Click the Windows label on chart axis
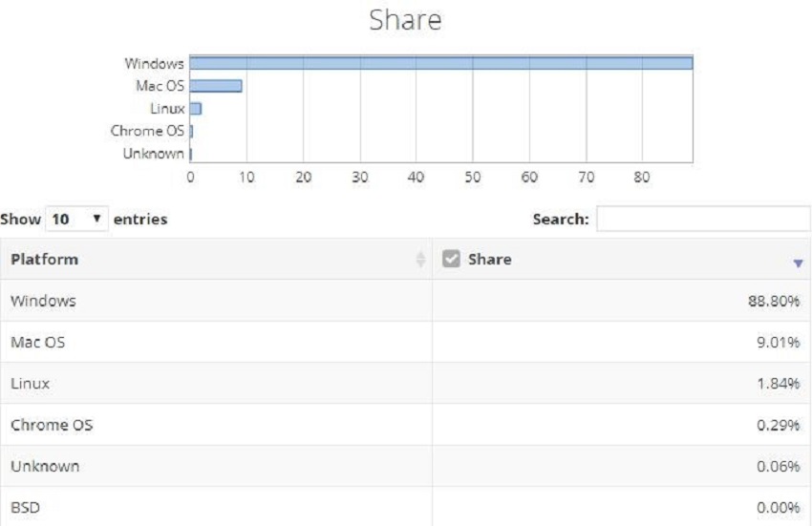Screen dimensions: 812x526 (x=154, y=64)
